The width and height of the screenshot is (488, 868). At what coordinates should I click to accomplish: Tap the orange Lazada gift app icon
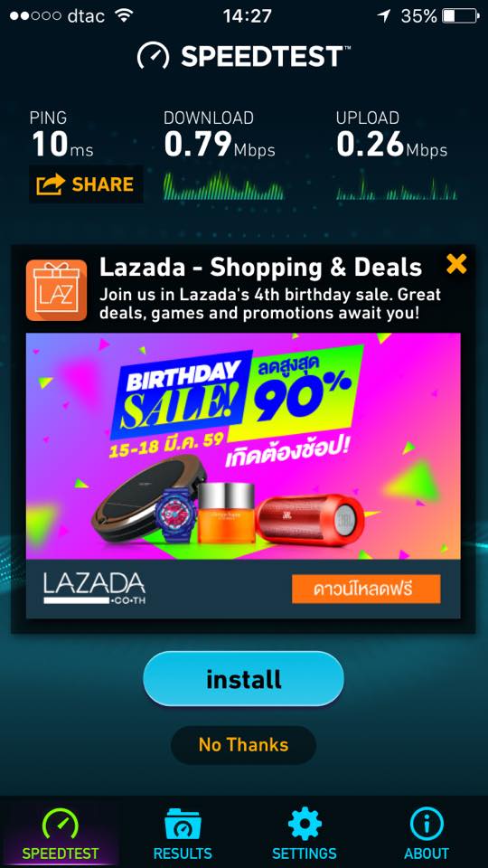pos(56,290)
